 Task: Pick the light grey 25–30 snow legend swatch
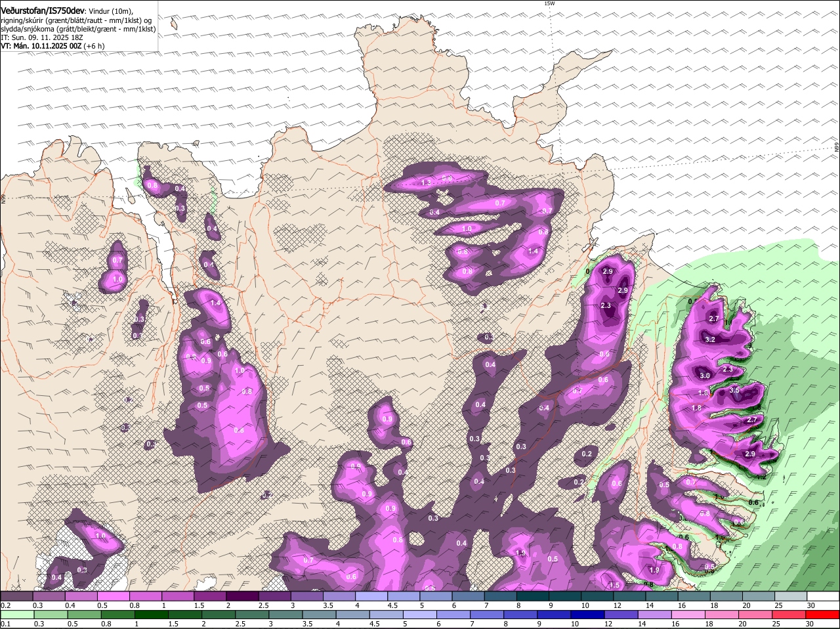pos(790,596)
